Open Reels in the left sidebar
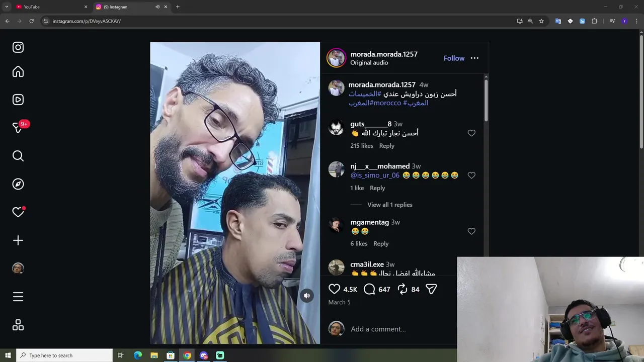 tap(18, 100)
